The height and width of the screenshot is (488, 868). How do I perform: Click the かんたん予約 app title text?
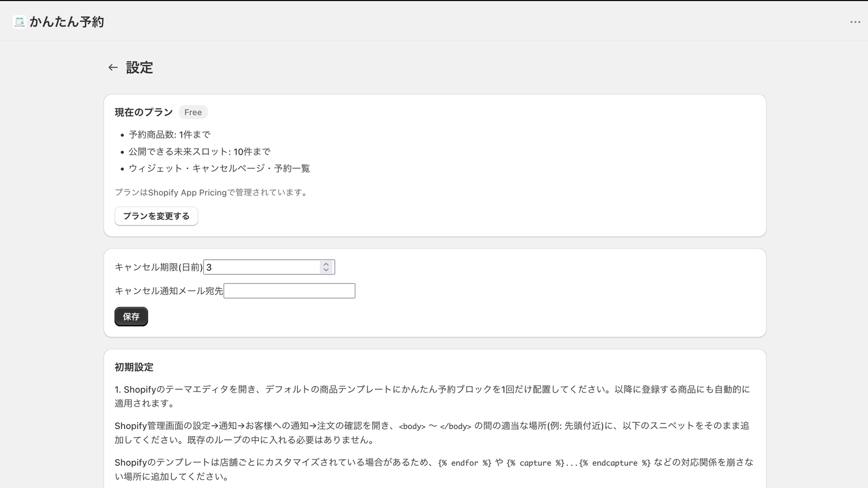pyautogui.click(x=67, y=22)
